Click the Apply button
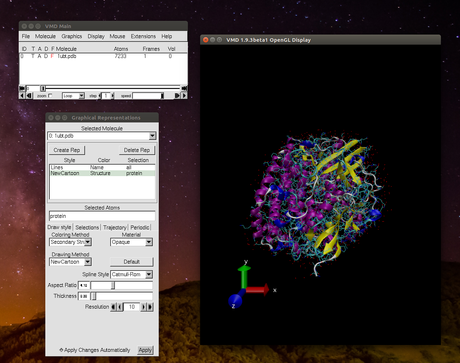Screen dimensions: 460x363 145,350
